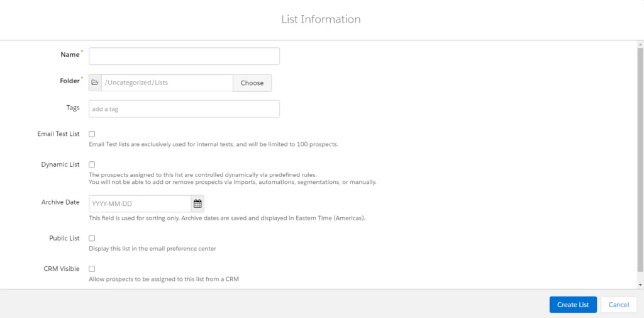Click the Tags field label
This screenshot has height=318, width=644.
click(73, 108)
